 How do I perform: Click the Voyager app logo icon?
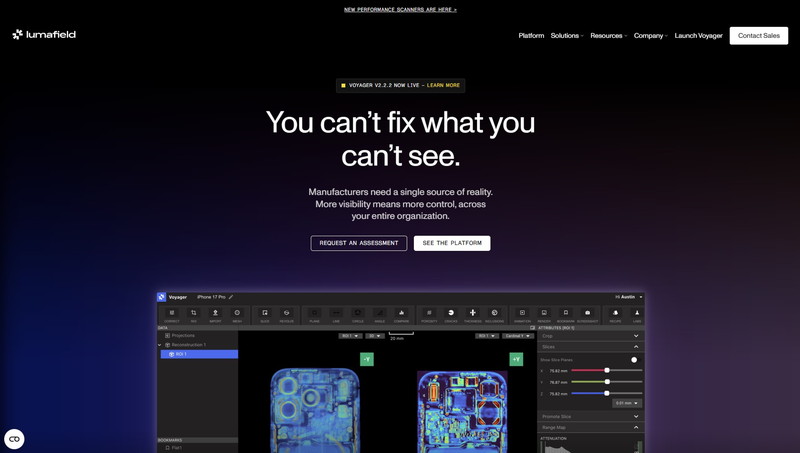click(x=162, y=297)
